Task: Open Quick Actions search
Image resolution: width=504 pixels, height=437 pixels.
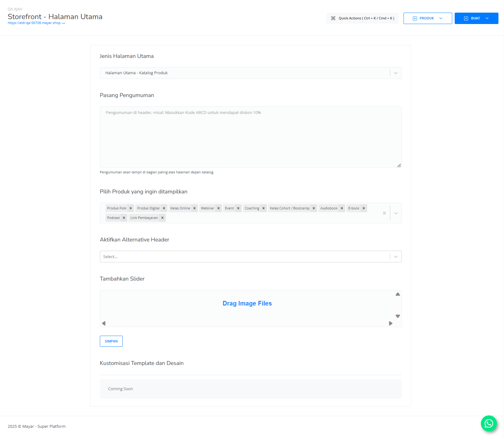Action: tap(363, 18)
